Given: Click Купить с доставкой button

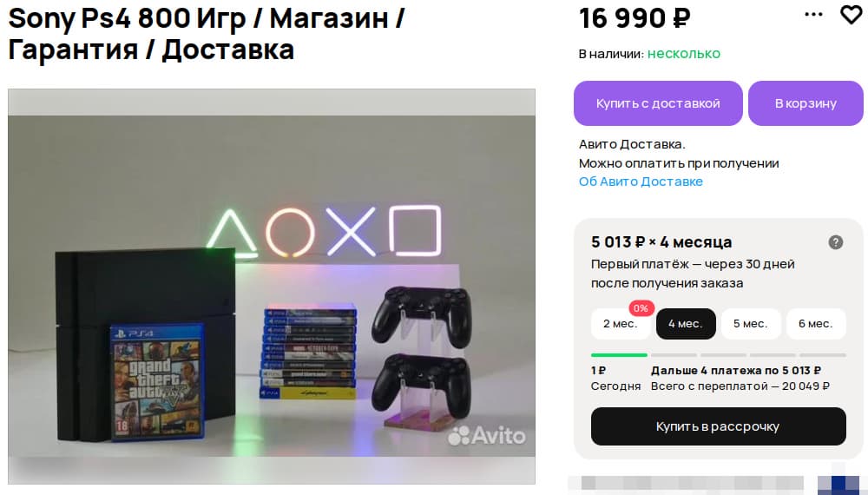Looking at the screenshot, I should (x=658, y=103).
